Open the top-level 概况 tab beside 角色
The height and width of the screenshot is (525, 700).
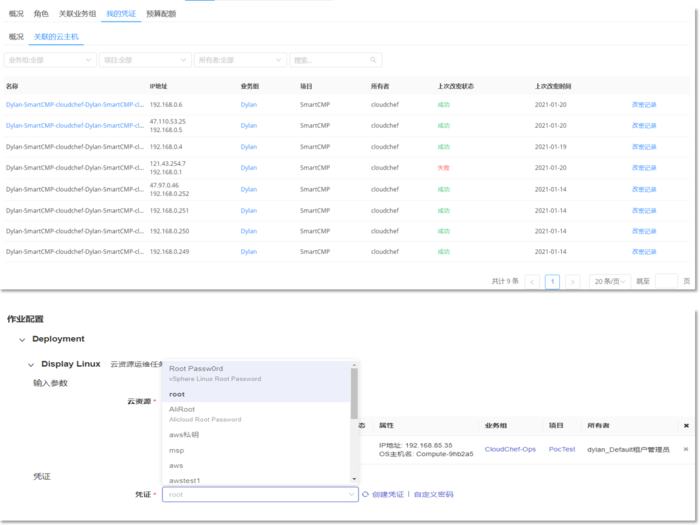point(16,14)
